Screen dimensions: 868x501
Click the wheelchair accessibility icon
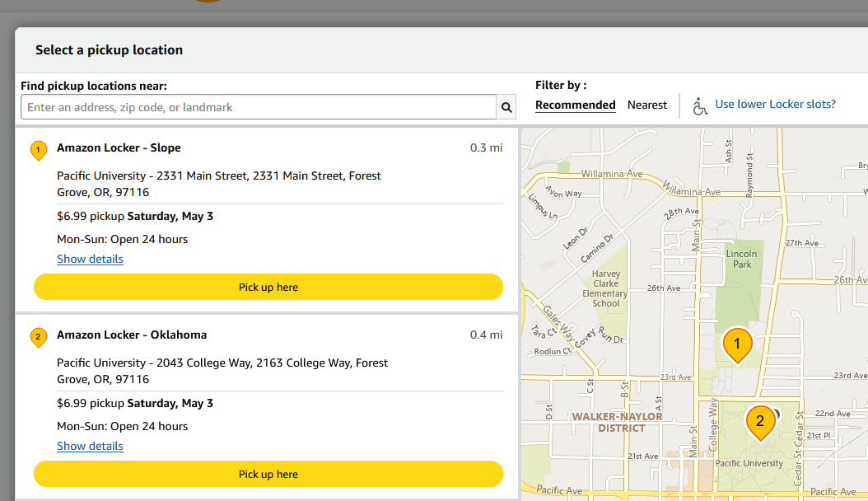click(x=700, y=105)
